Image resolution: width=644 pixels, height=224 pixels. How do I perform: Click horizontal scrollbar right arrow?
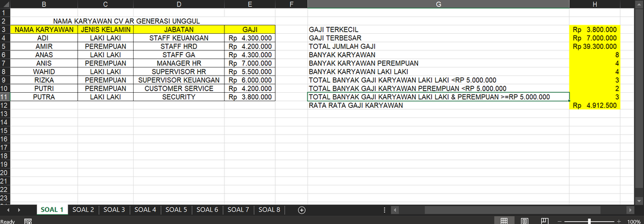(631, 210)
